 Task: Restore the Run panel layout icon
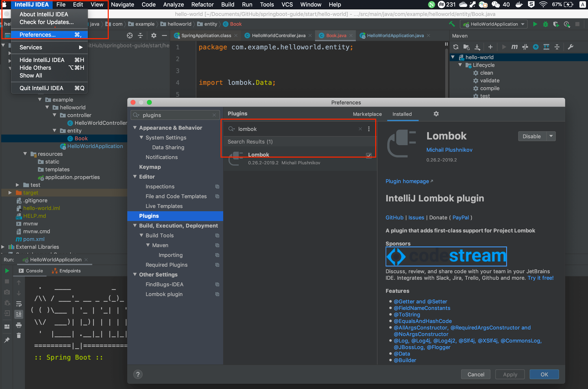[x=7, y=326]
